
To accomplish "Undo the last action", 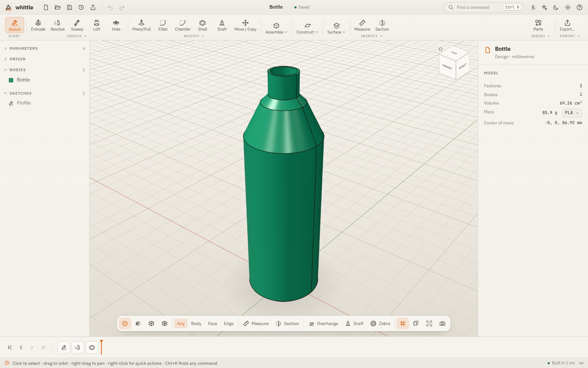I will (110, 7).
